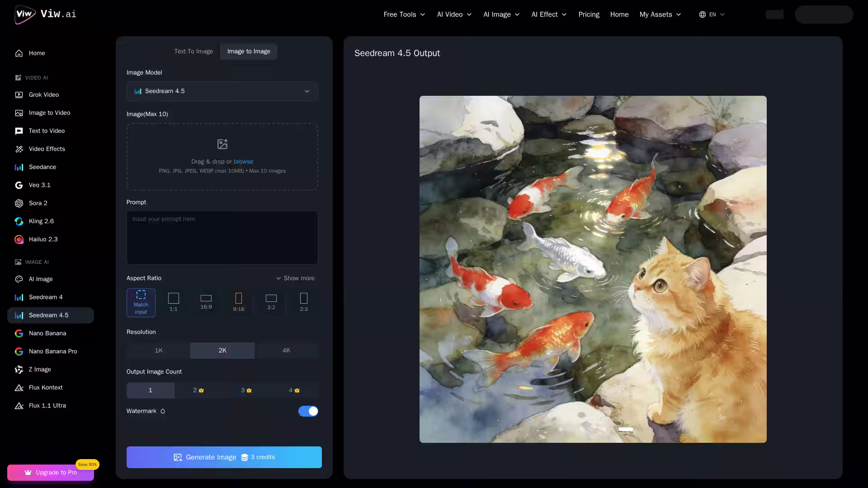
Task: Expand Show more aspect ratios
Action: pos(295,278)
